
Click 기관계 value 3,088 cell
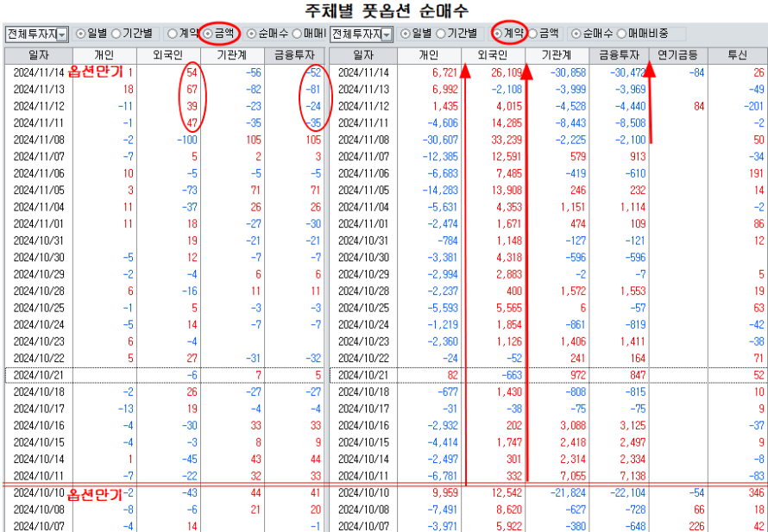click(x=573, y=425)
